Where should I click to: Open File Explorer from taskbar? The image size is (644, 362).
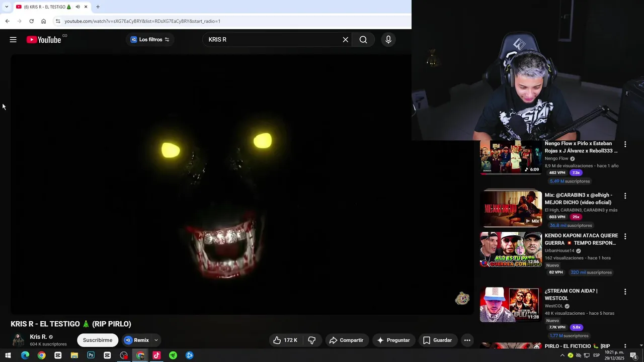(74, 355)
